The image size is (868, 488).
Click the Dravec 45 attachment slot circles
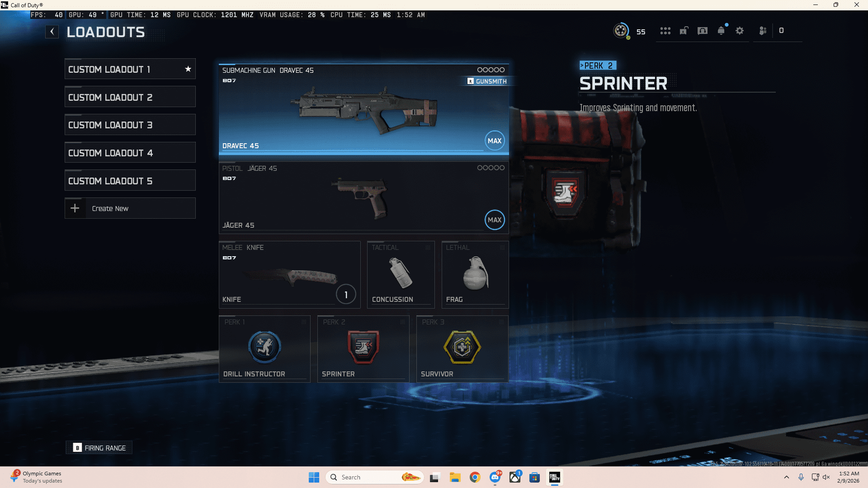(x=491, y=70)
